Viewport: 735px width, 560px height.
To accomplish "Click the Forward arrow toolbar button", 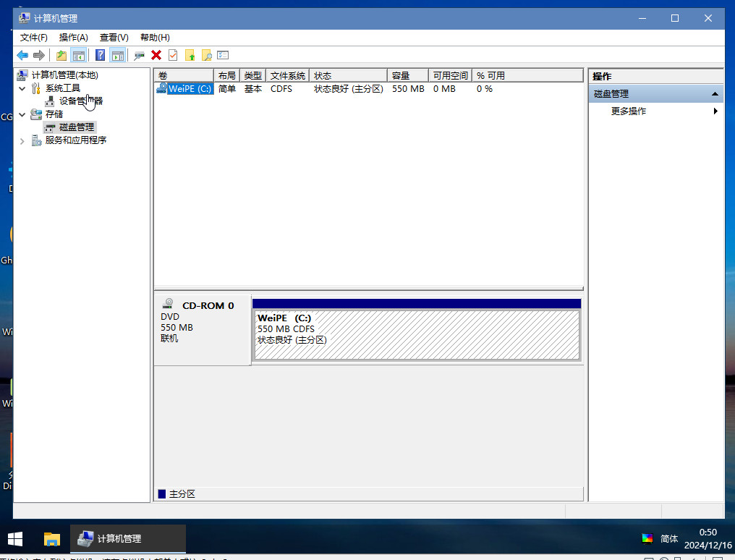I will click(39, 55).
